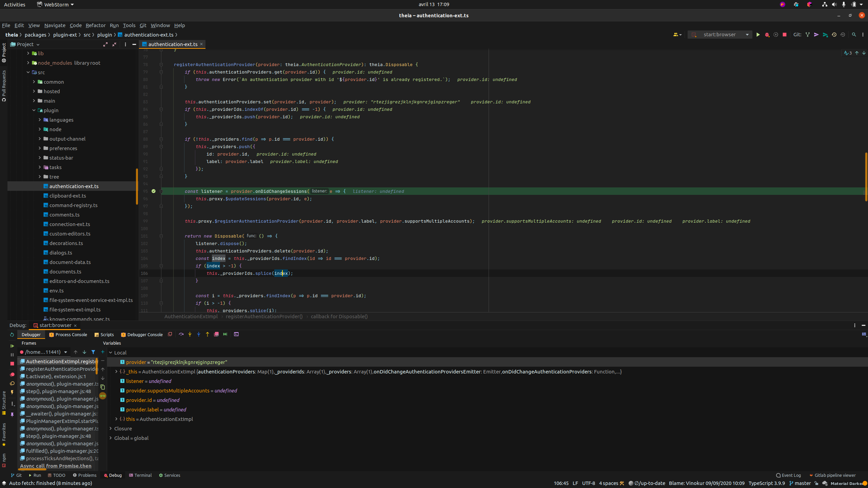The image size is (868, 488).
Task: Toggle the frames filter funnel icon
Action: 93,352
